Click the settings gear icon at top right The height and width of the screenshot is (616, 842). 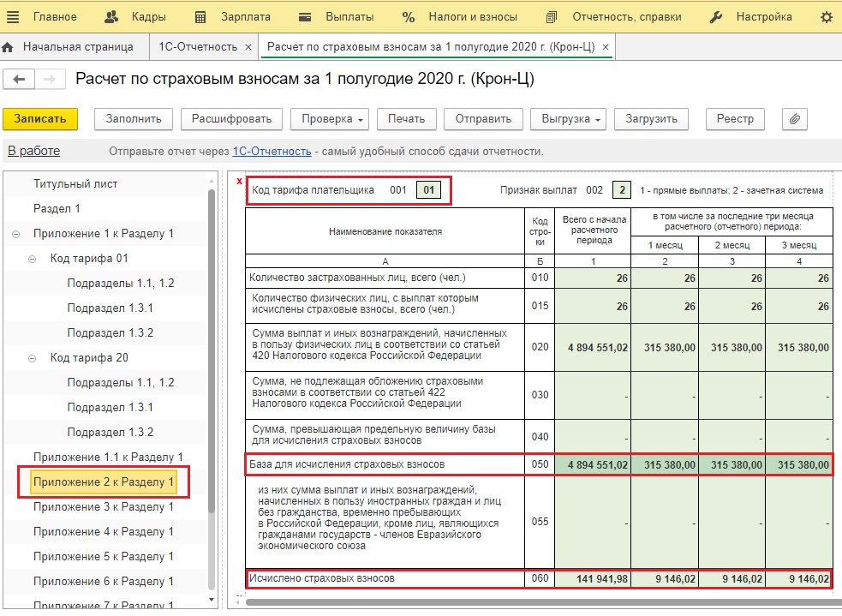[827, 17]
